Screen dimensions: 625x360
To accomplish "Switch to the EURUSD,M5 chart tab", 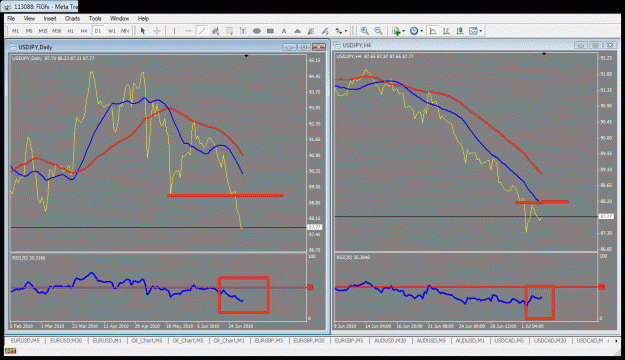I will click(x=25, y=340).
